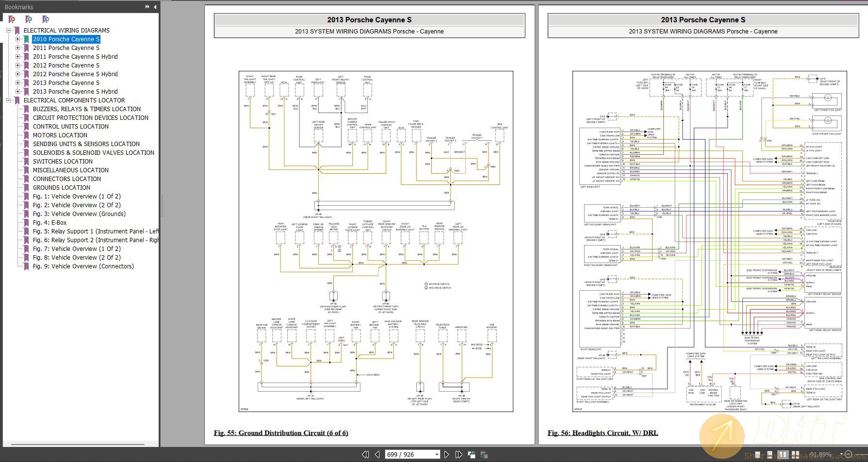Open the 2012 Porsche Cayenne S Hybrid bookmark

[x=75, y=74]
